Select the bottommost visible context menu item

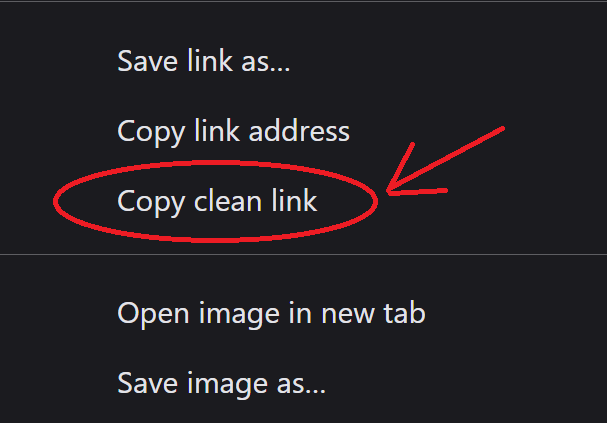click(304, 383)
